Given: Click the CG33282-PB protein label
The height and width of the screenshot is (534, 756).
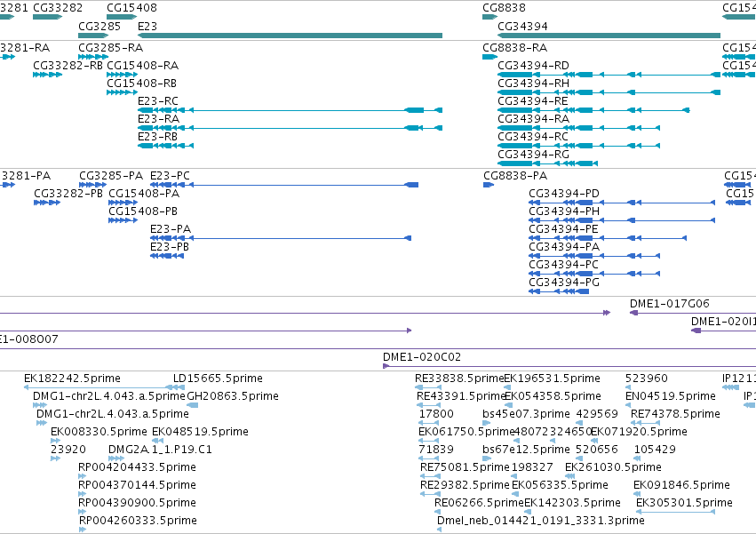Looking at the screenshot, I should coord(68,194).
